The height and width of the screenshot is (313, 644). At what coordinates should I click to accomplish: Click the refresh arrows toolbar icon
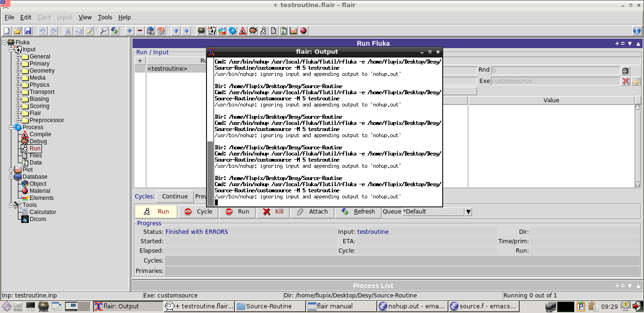[x=114, y=31]
